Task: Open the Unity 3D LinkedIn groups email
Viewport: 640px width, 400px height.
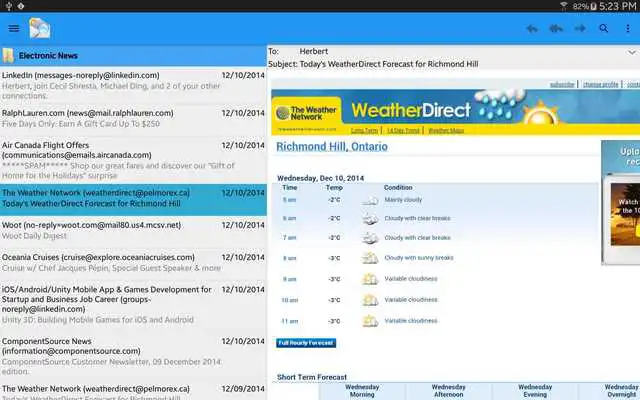Action: [133, 304]
